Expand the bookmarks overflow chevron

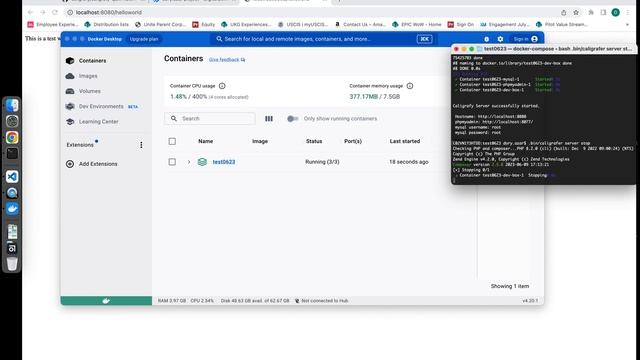(627, 24)
